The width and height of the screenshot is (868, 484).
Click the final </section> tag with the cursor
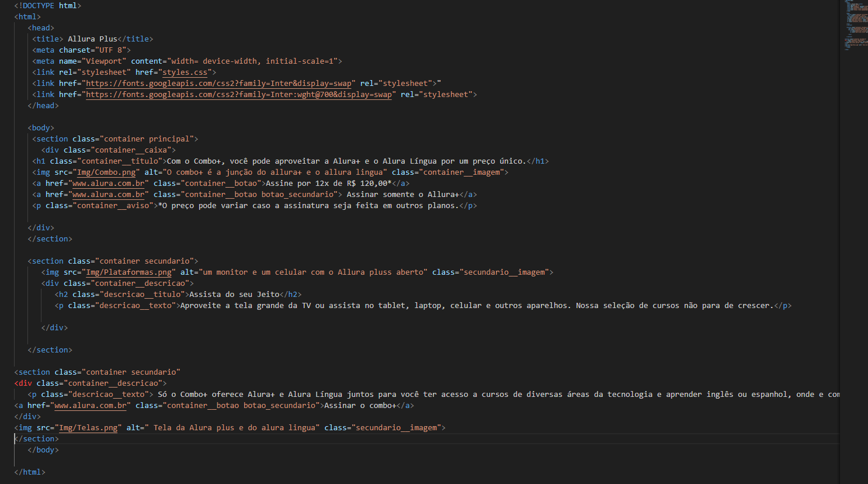click(36, 439)
